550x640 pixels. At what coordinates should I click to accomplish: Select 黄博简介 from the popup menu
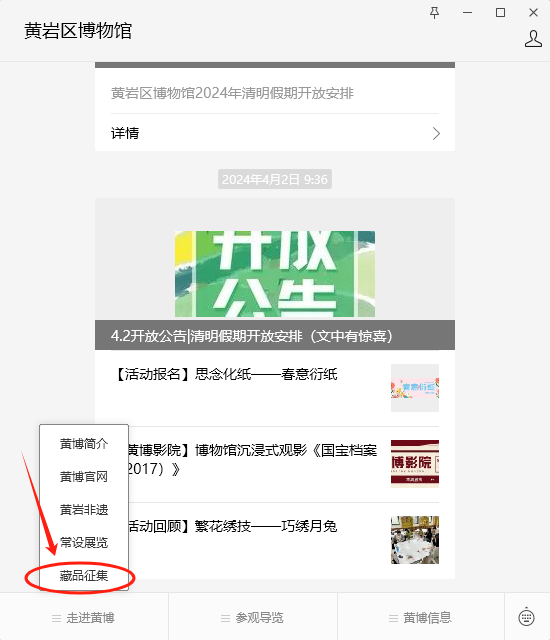[84, 444]
